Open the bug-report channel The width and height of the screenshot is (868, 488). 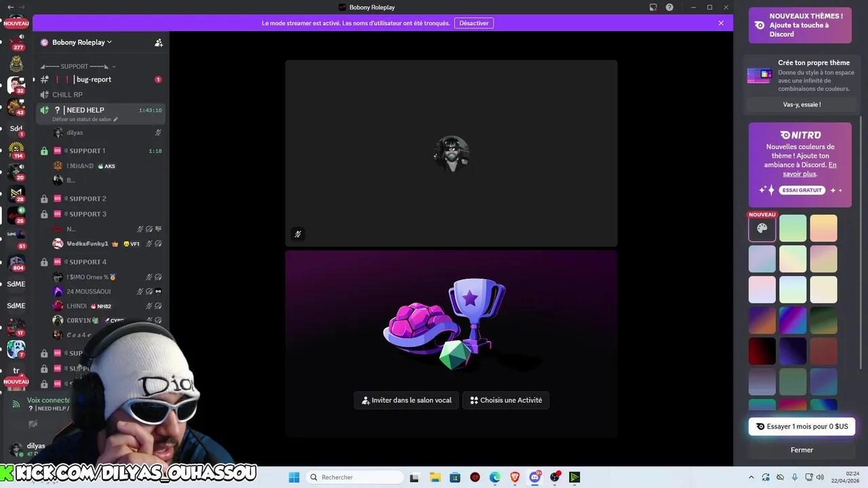click(x=100, y=79)
